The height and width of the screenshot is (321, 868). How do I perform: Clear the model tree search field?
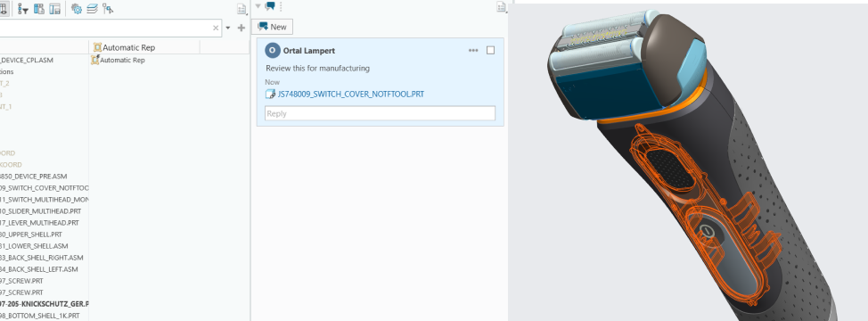(x=216, y=28)
